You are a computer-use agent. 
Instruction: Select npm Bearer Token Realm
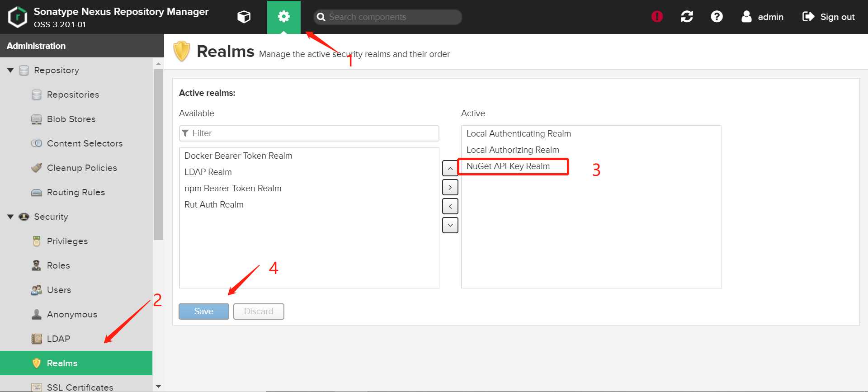(309, 188)
